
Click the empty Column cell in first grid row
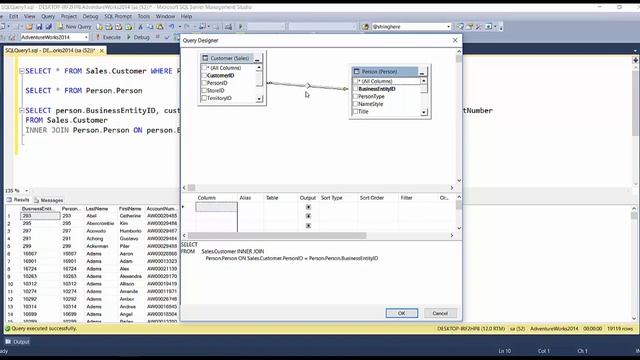[216, 207]
